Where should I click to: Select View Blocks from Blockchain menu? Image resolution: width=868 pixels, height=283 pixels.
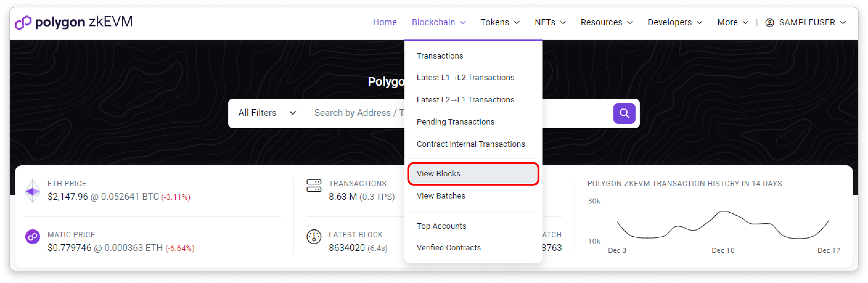pyautogui.click(x=438, y=174)
